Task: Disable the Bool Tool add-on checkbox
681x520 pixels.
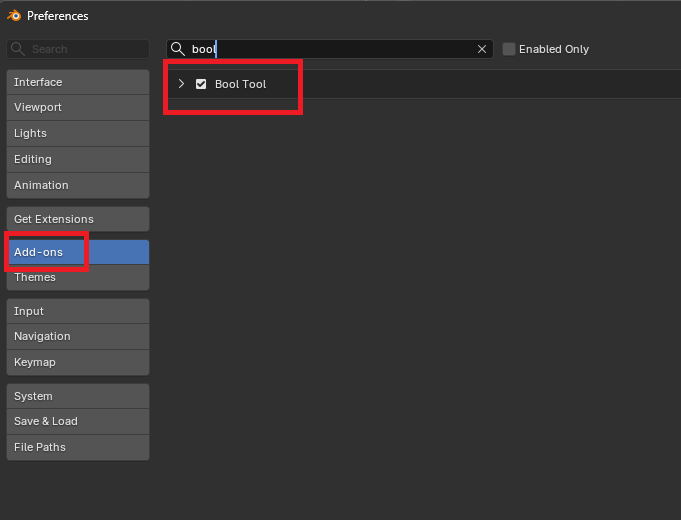Action: tap(201, 84)
